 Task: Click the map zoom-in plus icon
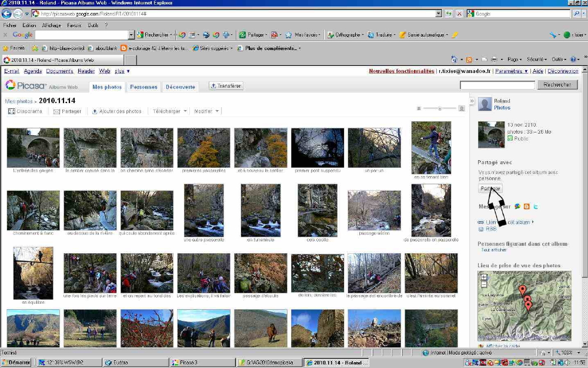click(x=484, y=277)
